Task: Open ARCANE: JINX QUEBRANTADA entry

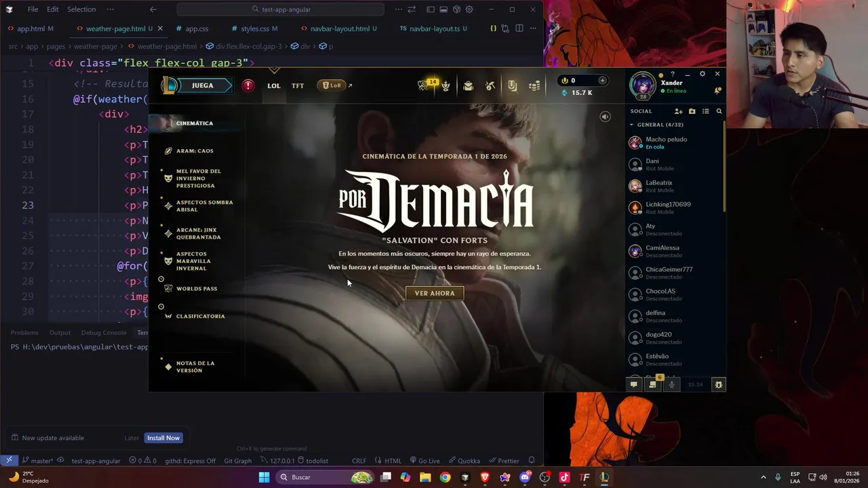Action: click(x=199, y=234)
